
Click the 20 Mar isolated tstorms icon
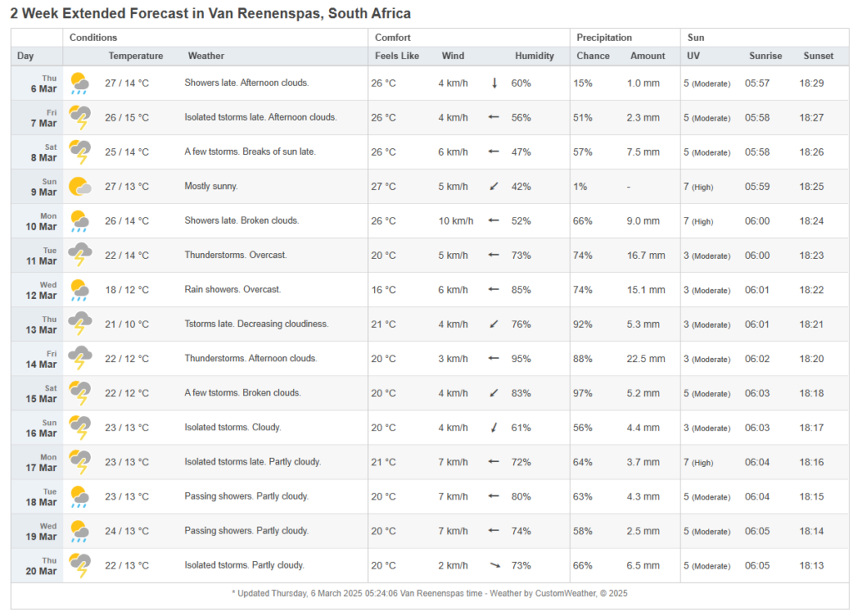[x=80, y=565]
